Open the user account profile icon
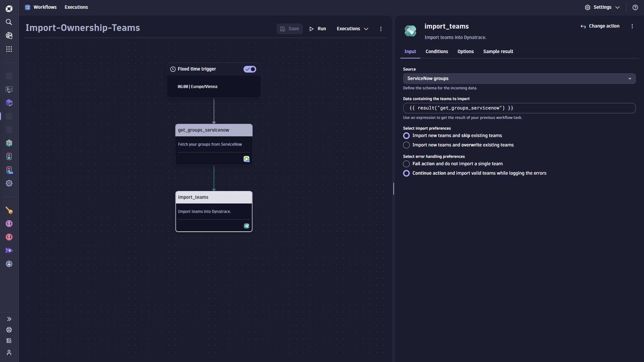Viewport: 644px width, 362px height. (x=9, y=353)
